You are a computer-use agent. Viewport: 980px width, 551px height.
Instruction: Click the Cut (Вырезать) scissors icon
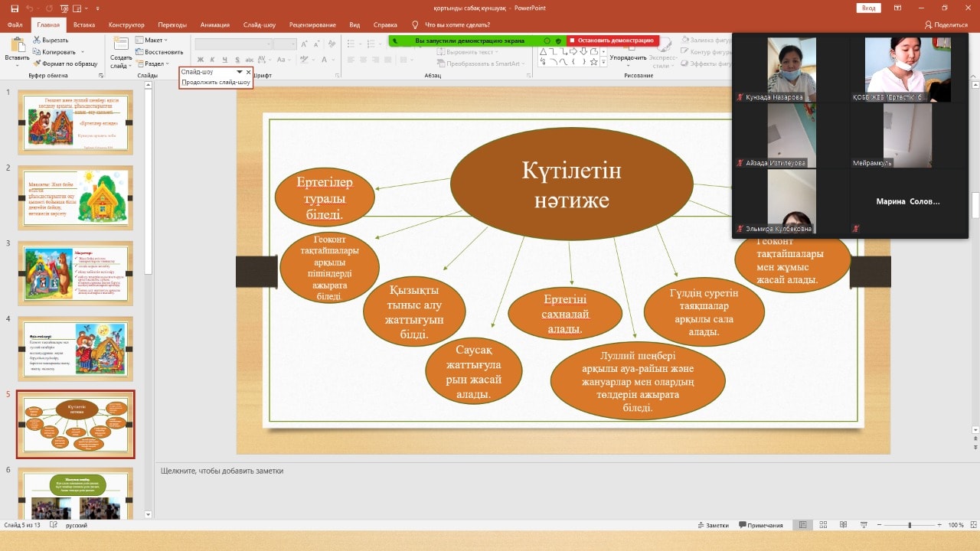tap(37, 40)
